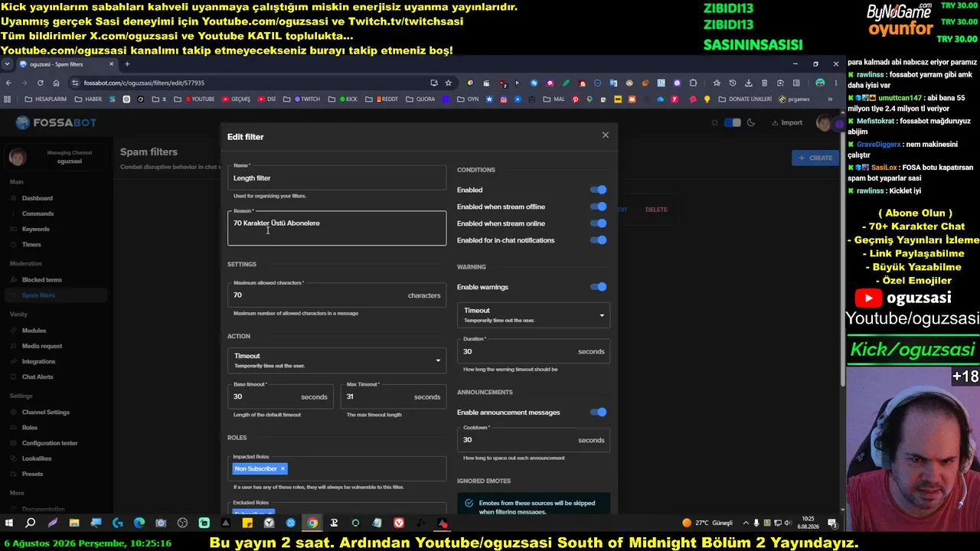Open the DONATE LİNKLERİ bookmark folder
Screen dimensions: 980x551
coord(745,99)
